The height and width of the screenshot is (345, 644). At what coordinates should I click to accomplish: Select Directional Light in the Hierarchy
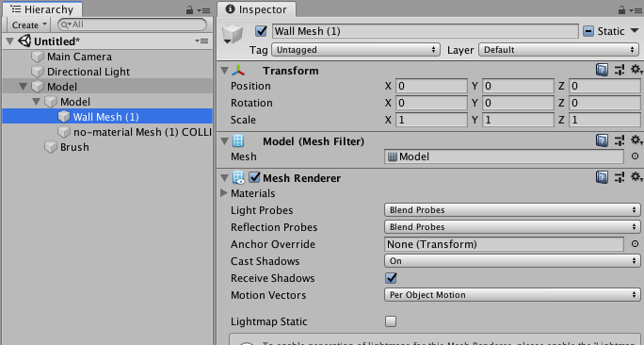89,72
